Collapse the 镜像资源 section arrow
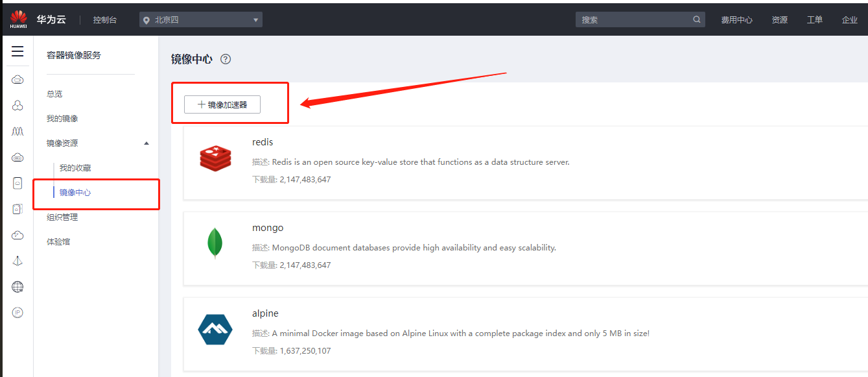 pyautogui.click(x=146, y=143)
